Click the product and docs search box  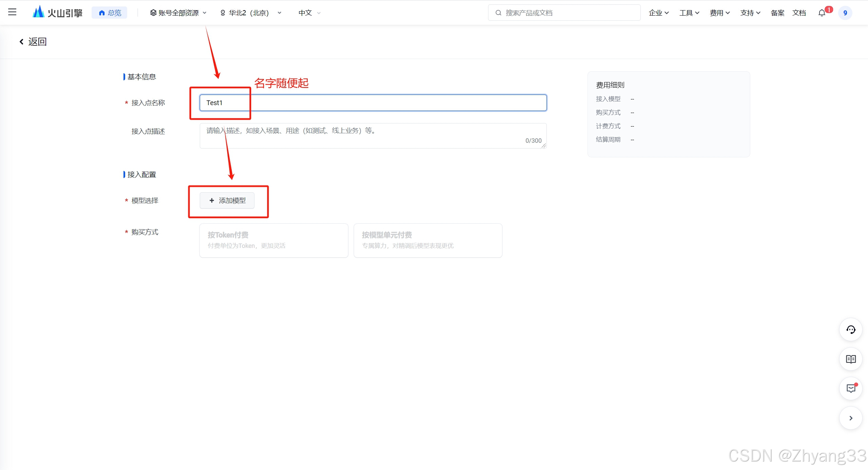(564, 13)
